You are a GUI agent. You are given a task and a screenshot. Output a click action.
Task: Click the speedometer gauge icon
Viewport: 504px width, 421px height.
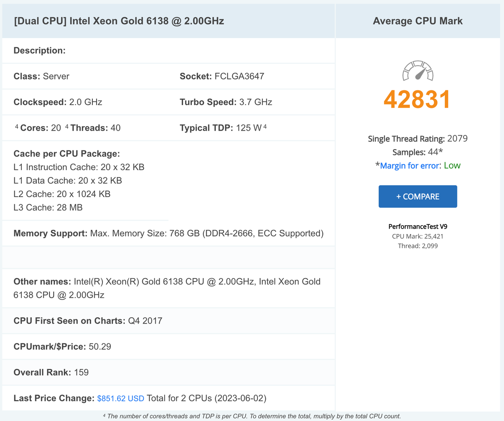click(418, 71)
